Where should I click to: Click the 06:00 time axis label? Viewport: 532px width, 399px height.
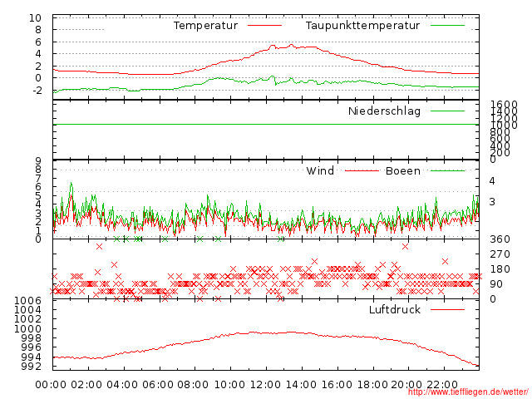(x=158, y=385)
